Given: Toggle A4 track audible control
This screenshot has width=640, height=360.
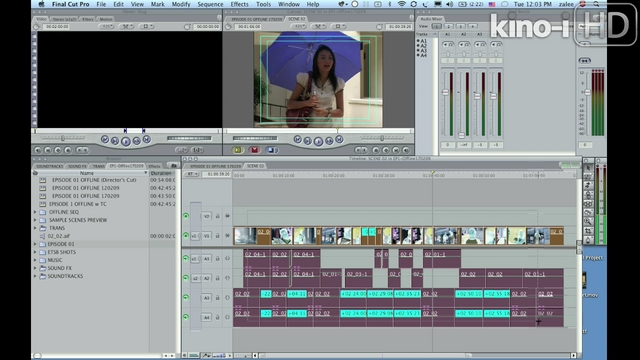Looking at the screenshot, I should click(x=186, y=317).
